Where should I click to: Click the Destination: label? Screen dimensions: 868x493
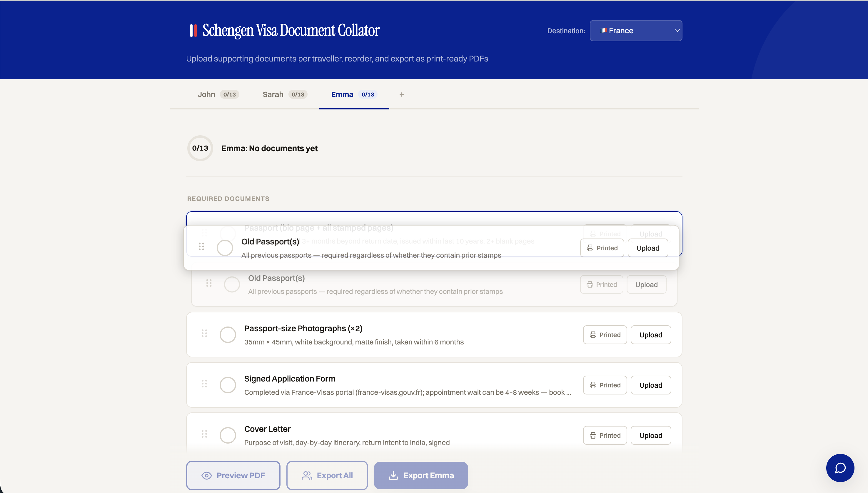click(x=566, y=31)
